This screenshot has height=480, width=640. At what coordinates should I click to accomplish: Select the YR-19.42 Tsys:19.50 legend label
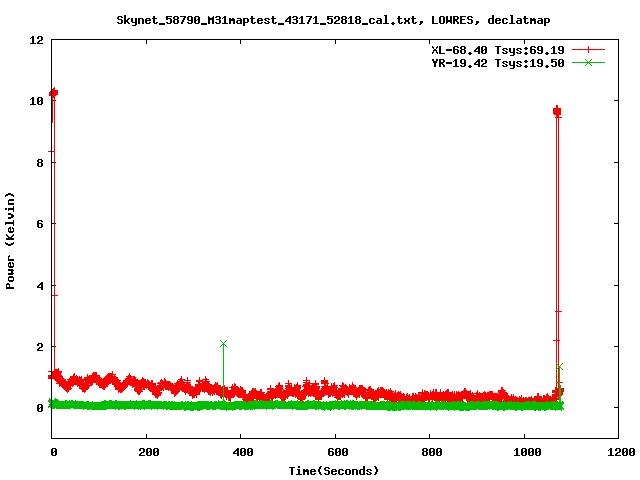click(498, 63)
